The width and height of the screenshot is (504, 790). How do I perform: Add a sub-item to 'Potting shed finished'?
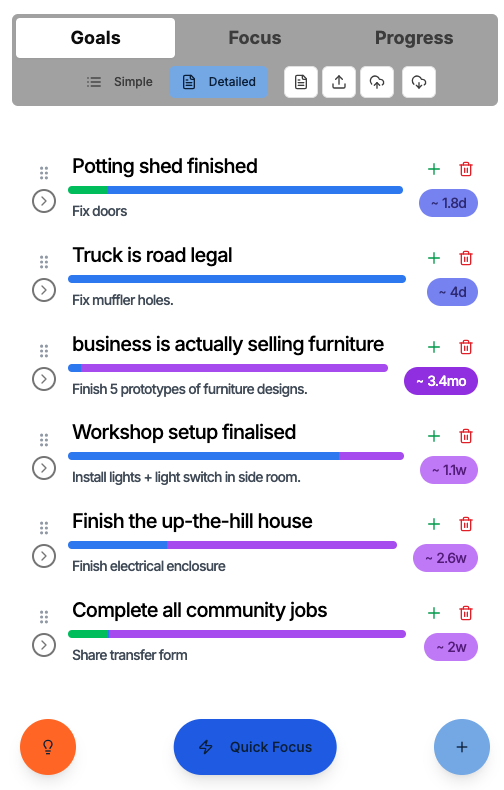(x=433, y=169)
